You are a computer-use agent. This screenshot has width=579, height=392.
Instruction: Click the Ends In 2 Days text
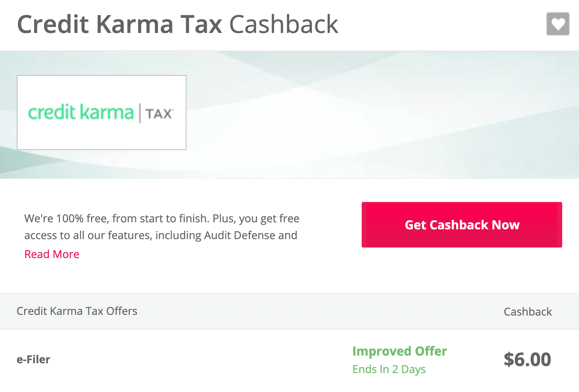pos(389,369)
